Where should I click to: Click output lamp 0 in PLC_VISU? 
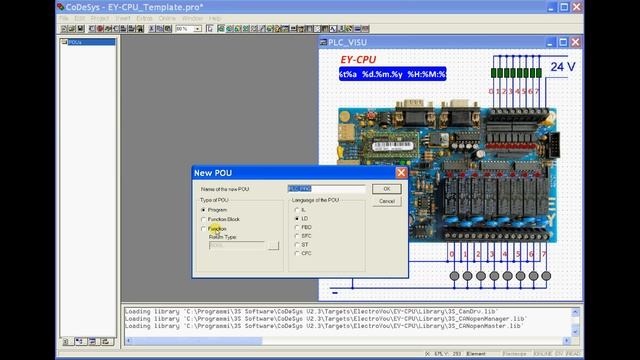454,276
